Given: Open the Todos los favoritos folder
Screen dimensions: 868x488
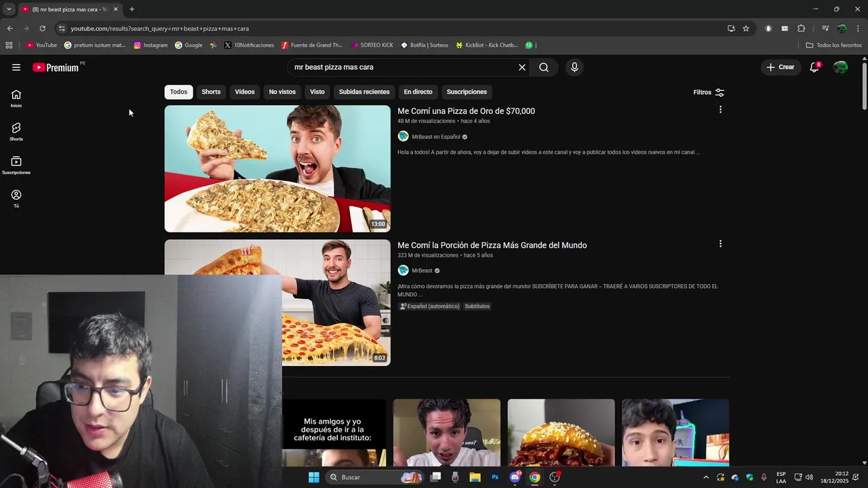Looking at the screenshot, I should coord(834,45).
